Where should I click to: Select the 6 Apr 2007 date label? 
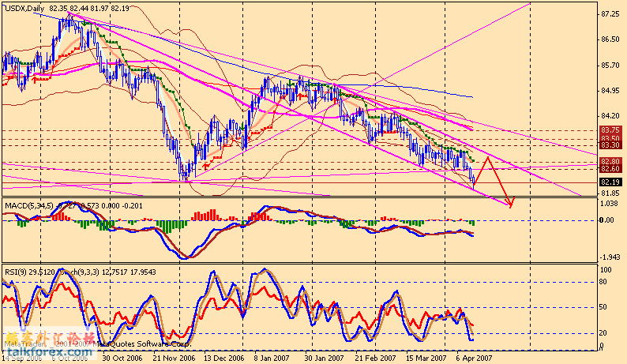475,358
